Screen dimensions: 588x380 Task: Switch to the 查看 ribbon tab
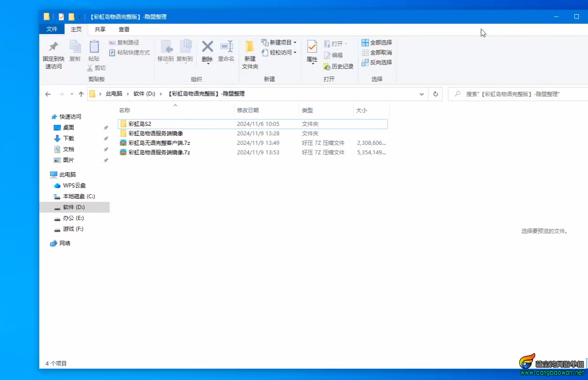(x=124, y=29)
